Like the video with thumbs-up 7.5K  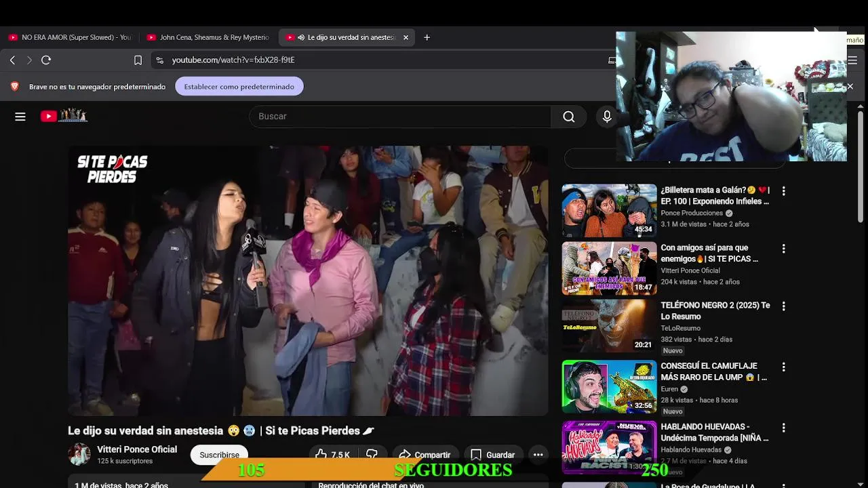[x=332, y=455]
